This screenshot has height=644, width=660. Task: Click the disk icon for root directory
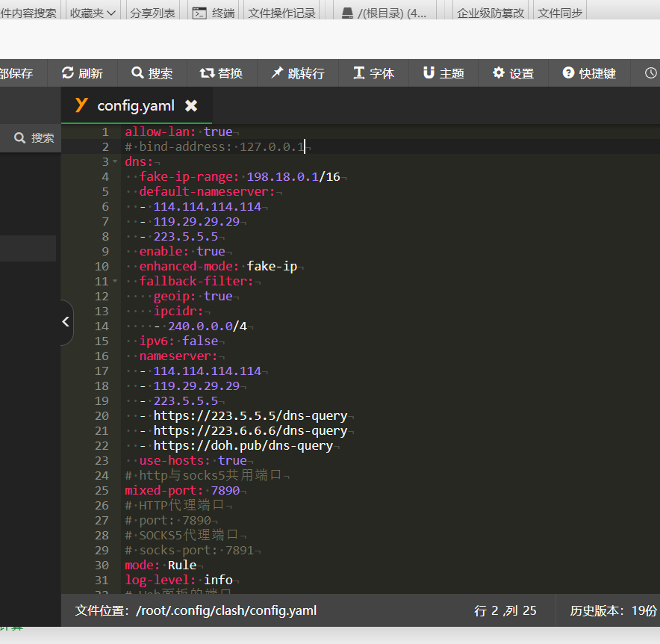(x=347, y=13)
